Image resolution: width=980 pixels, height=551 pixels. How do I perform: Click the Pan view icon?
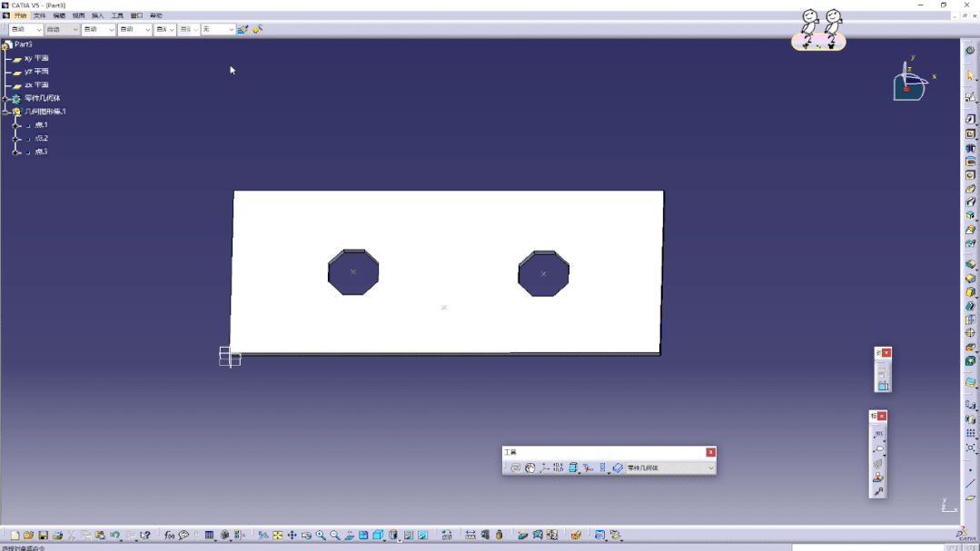[292, 536]
